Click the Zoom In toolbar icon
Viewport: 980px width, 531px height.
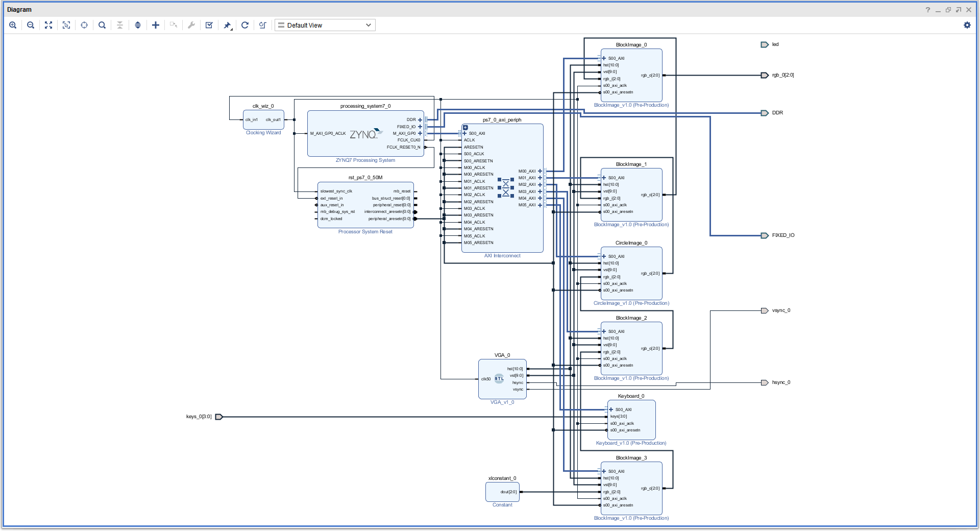pyautogui.click(x=13, y=25)
